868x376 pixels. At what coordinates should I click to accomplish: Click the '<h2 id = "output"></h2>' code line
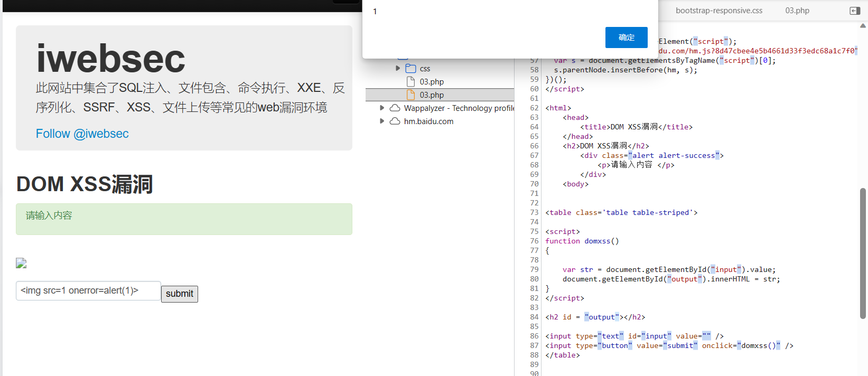coord(595,317)
